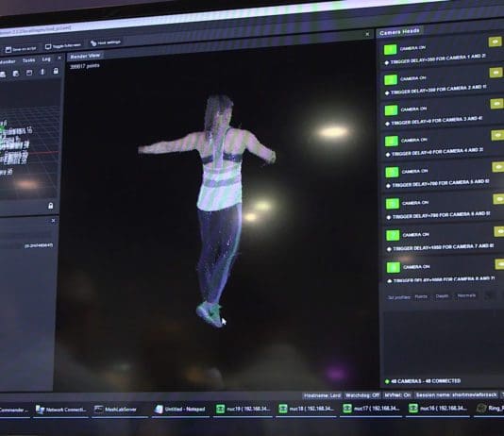Click the Watchdog: Off status entry
The height and width of the screenshot is (436, 504).
pos(362,395)
